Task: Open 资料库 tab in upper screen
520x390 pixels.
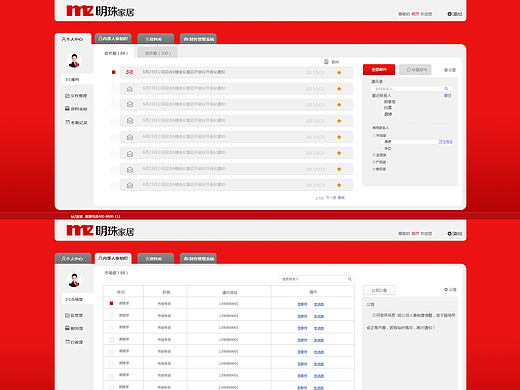Action: point(155,39)
